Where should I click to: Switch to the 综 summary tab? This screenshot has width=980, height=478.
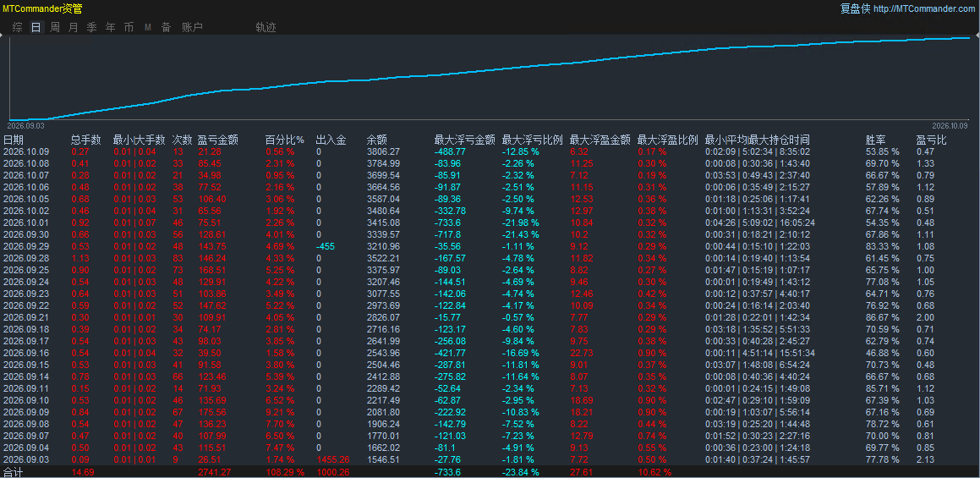point(18,27)
